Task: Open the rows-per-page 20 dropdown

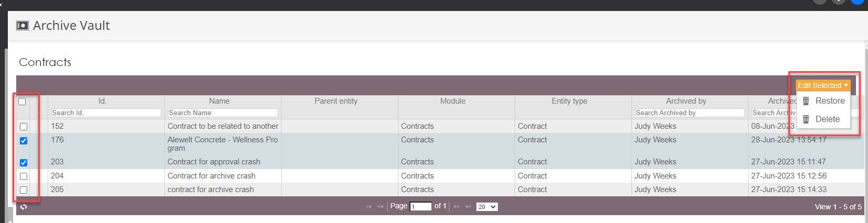Action: click(487, 207)
